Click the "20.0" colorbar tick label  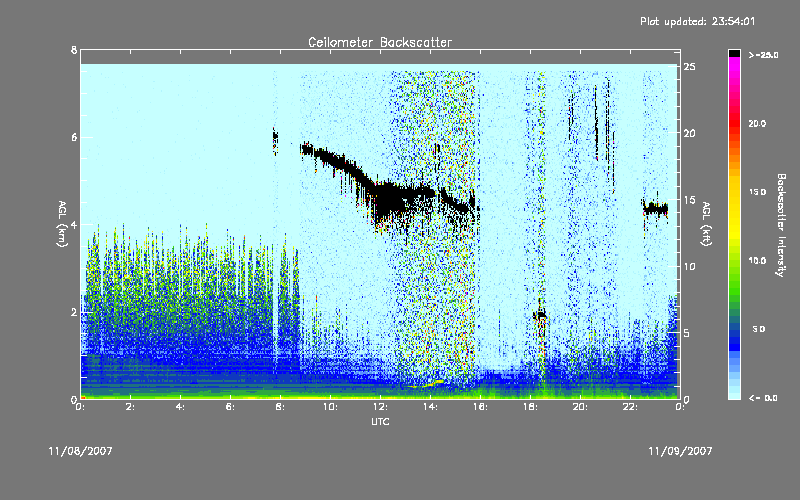[757, 123]
